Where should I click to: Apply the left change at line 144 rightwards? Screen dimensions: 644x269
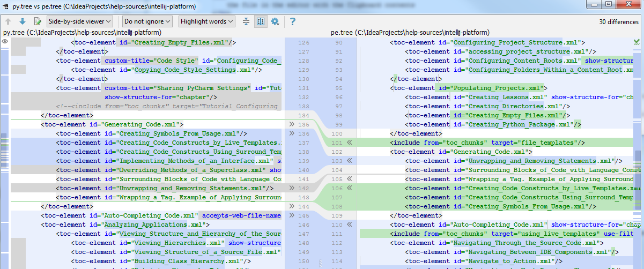tap(292, 206)
